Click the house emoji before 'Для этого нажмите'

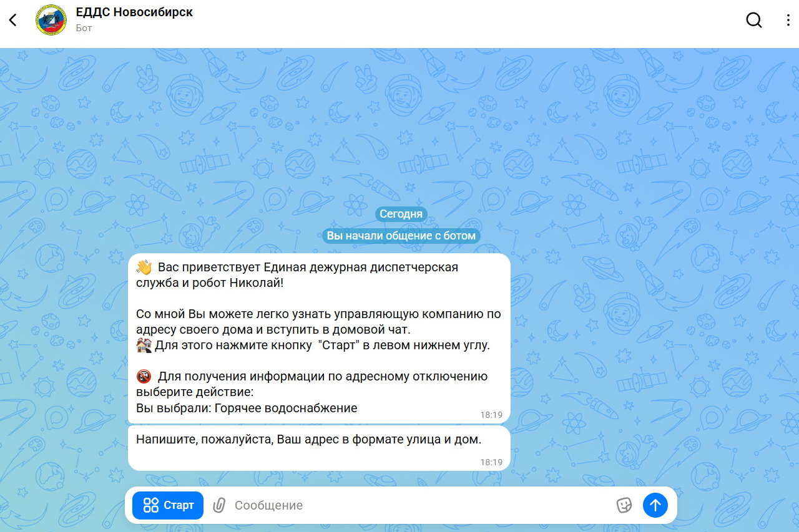(x=144, y=345)
